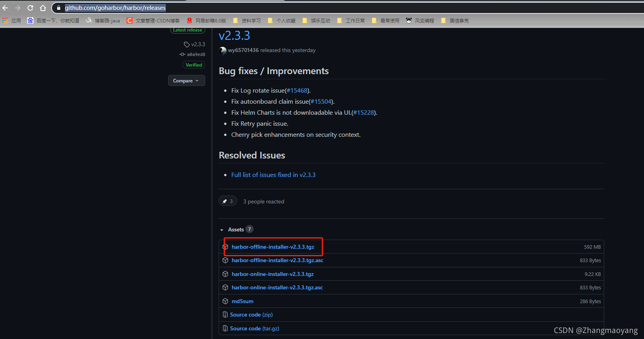Open the 网易邮箱6.0版 bookmark
The width and height of the screenshot is (644, 339).
point(207,20)
